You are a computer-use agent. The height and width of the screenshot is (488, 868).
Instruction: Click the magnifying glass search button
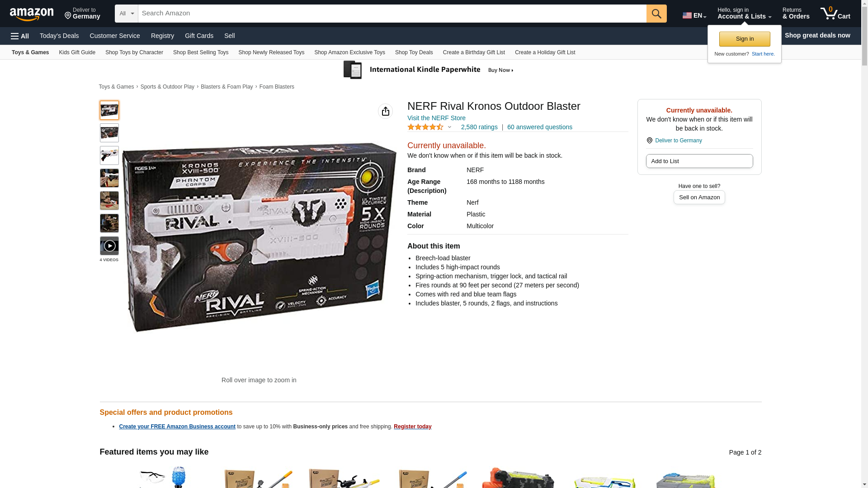(656, 14)
